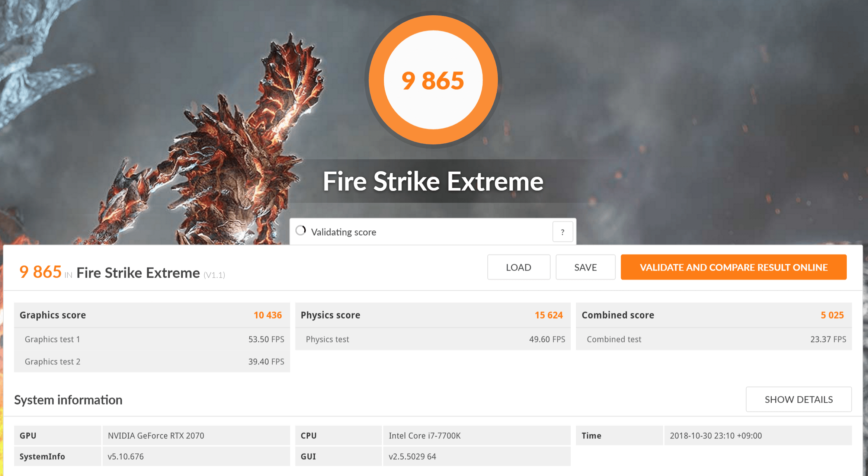Click the (V1.1) version text
This screenshot has width=868, height=476.
214,275
